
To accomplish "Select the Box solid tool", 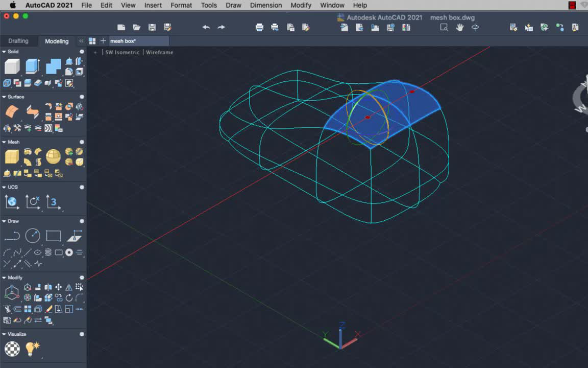I will (x=13, y=65).
